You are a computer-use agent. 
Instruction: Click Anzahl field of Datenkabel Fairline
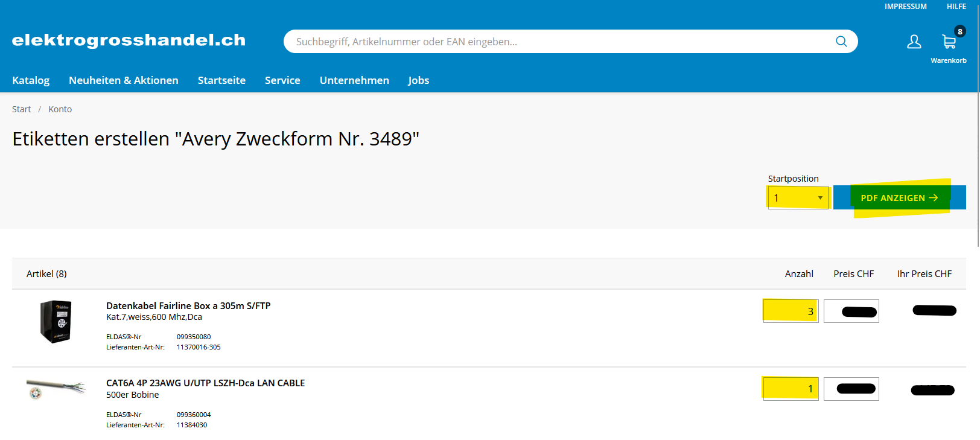tap(791, 311)
